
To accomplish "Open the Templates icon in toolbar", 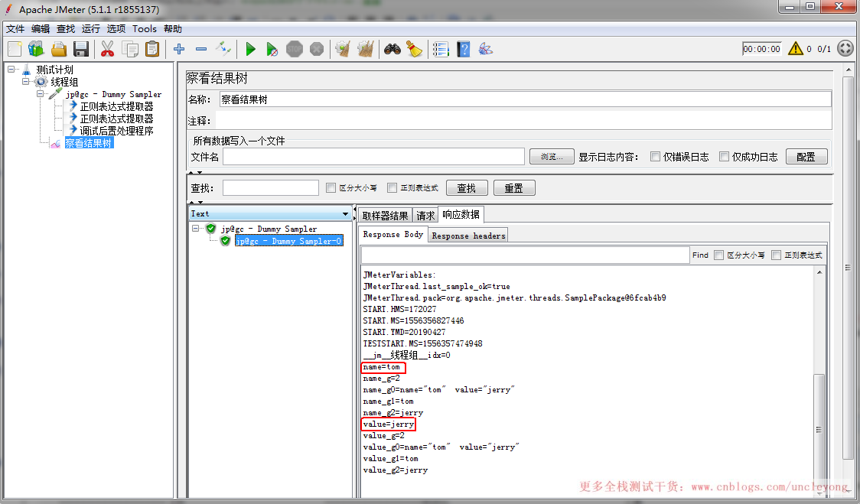I will [x=36, y=50].
